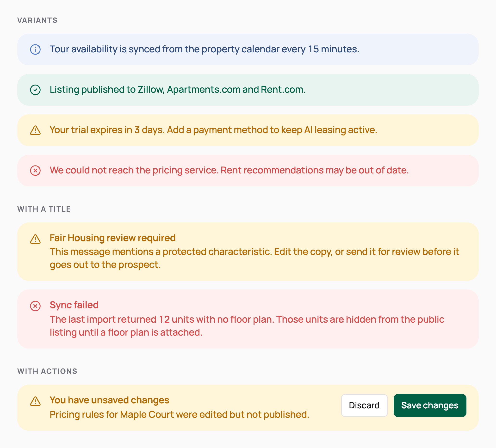Click the WITH A TITLE section heading
Screen dimensions: 496x448
(44, 209)
